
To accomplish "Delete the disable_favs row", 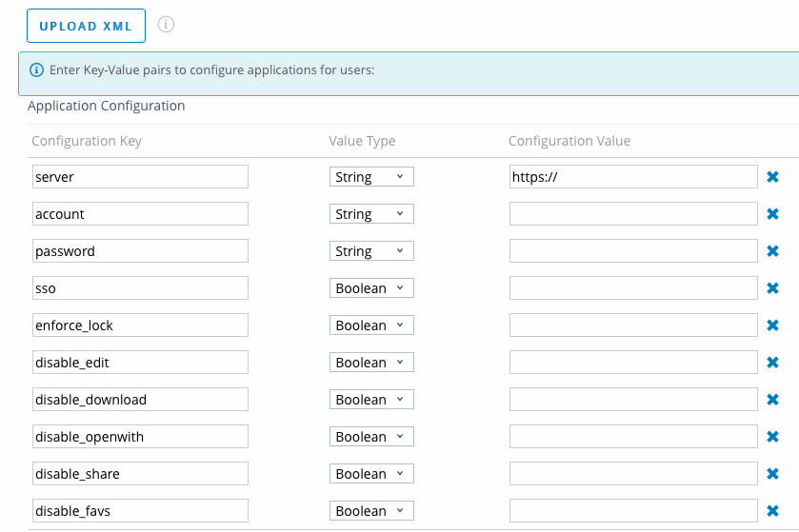I will click(773, 511).
